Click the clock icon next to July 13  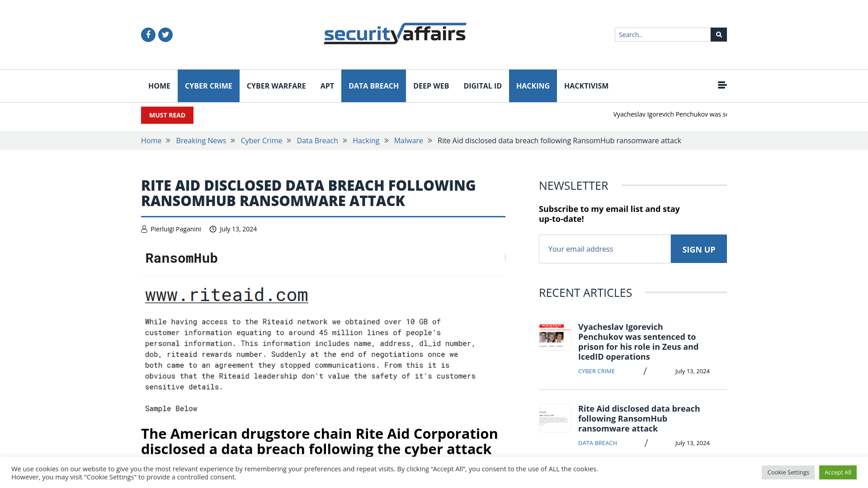213,229
